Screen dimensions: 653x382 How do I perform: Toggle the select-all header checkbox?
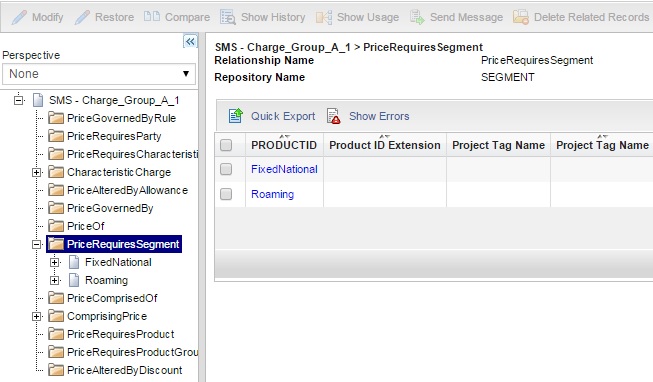[226, 145]
